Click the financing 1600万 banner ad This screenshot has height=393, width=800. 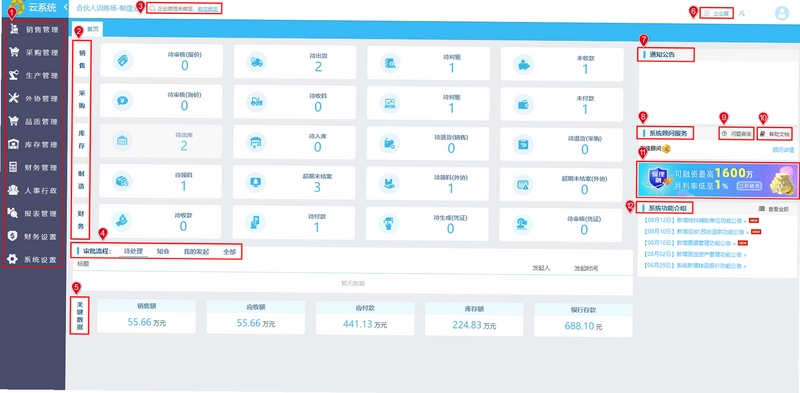tap(718, 180)
